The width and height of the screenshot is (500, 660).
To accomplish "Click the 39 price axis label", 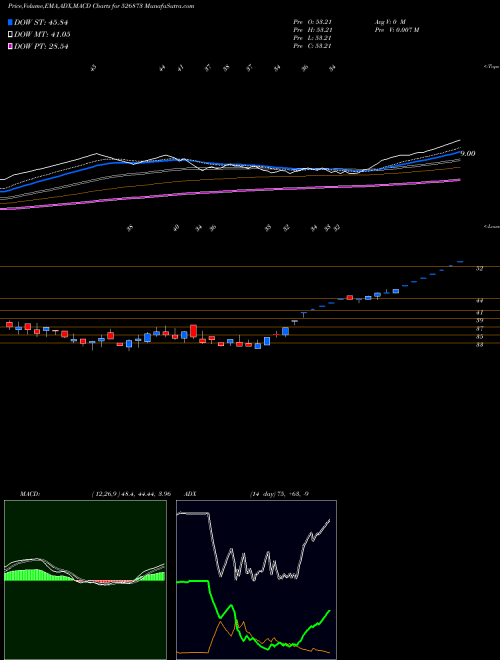I will point(479,320).
